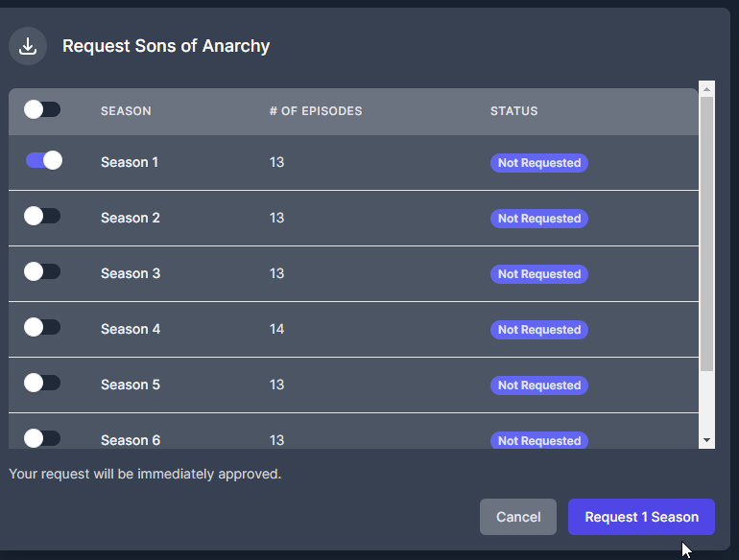Click the season list scrollbar thumb
The height and width of the screenshot is (560, 739).
click(x=706, y=234)
